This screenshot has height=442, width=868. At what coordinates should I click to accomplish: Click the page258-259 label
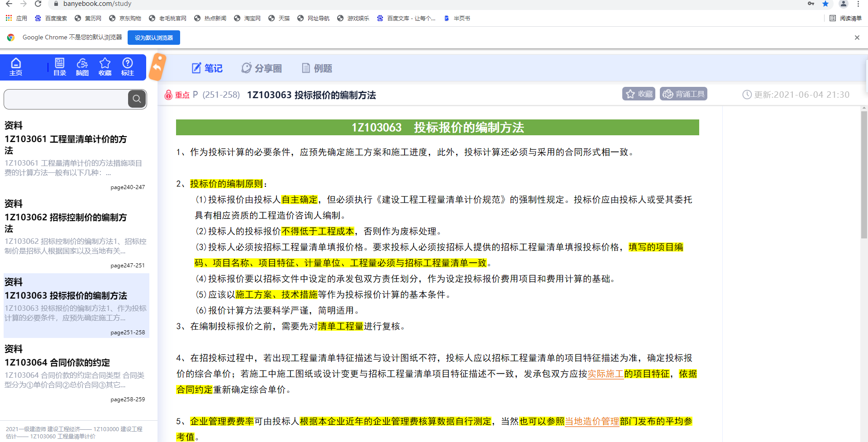128,399
